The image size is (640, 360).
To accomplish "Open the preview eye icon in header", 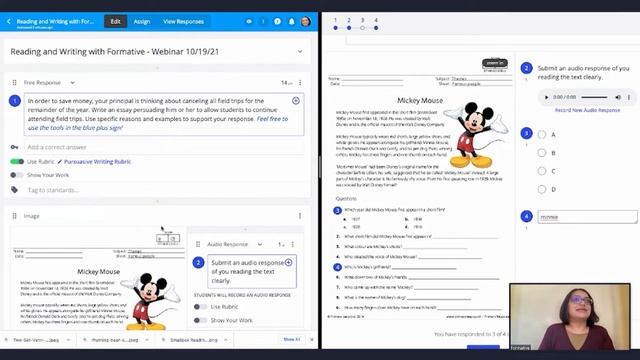I will [249, 21].
